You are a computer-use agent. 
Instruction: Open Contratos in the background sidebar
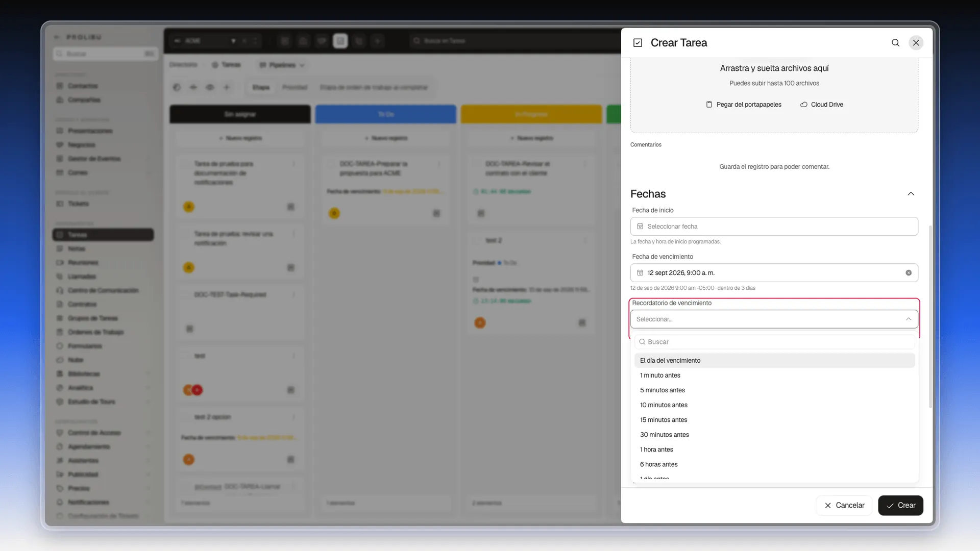(x=82, y=304)
